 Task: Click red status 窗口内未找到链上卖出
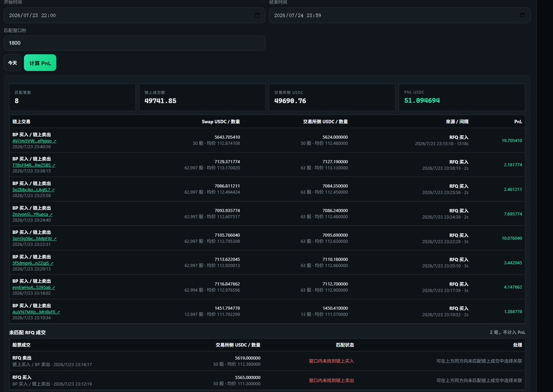point(331,380)
